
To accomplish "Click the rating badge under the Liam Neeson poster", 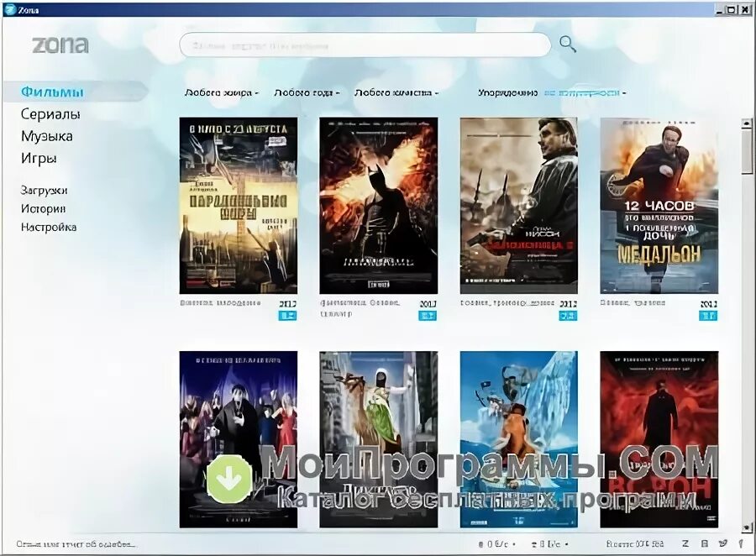I will [568, 316].
